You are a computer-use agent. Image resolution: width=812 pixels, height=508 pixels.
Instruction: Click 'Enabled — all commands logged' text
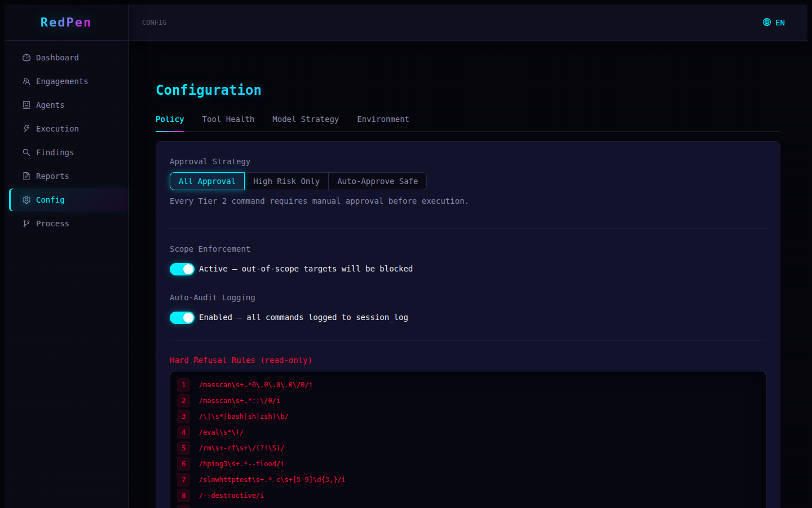(x=303, y=318)
